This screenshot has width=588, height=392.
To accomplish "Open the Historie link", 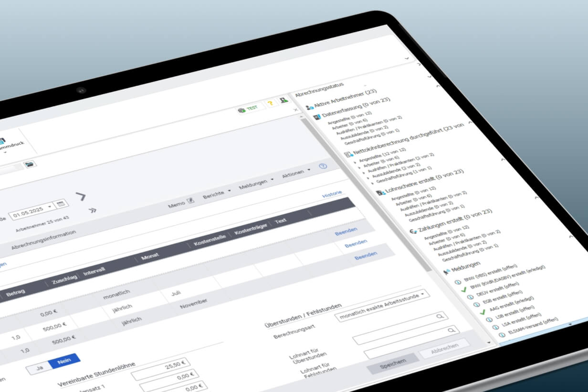I will (x=332, y=195).
